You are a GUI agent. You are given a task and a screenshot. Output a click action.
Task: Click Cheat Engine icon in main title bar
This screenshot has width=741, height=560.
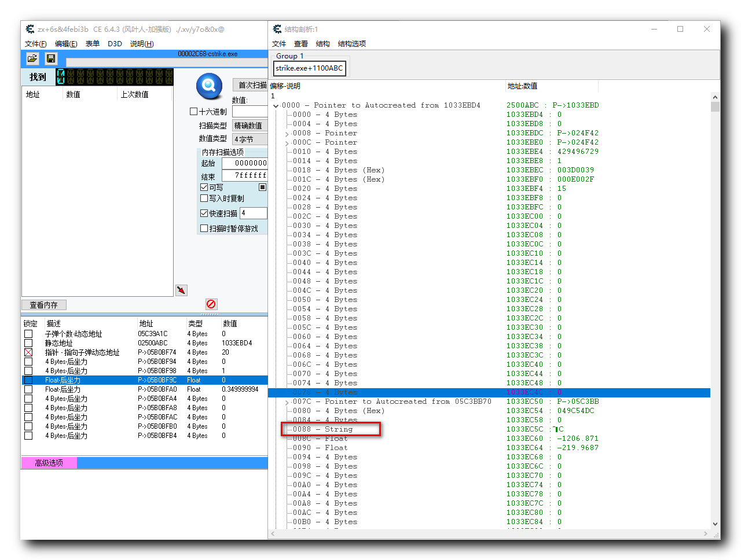tap(30, 29)
